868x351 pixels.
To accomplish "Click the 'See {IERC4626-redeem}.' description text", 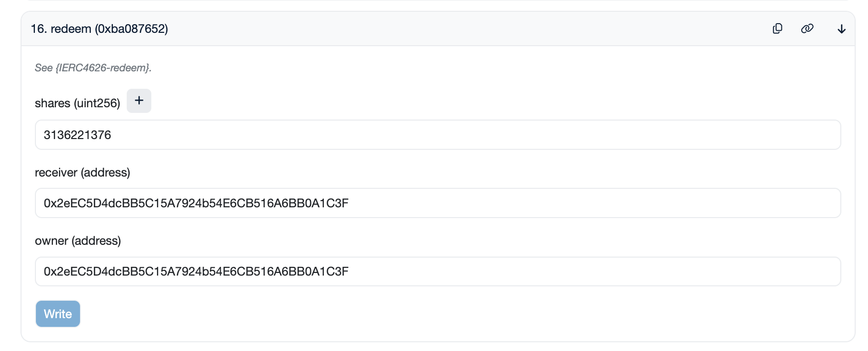I will click(93, 68).
